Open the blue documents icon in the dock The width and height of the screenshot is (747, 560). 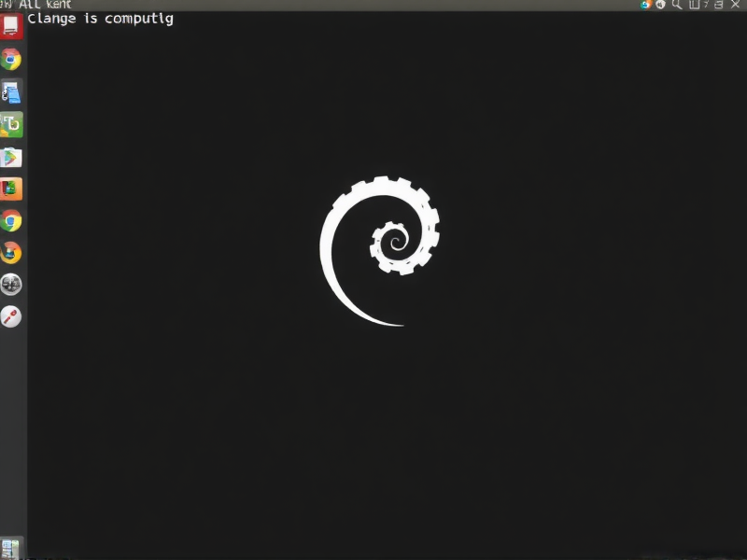tap(11, 91)
